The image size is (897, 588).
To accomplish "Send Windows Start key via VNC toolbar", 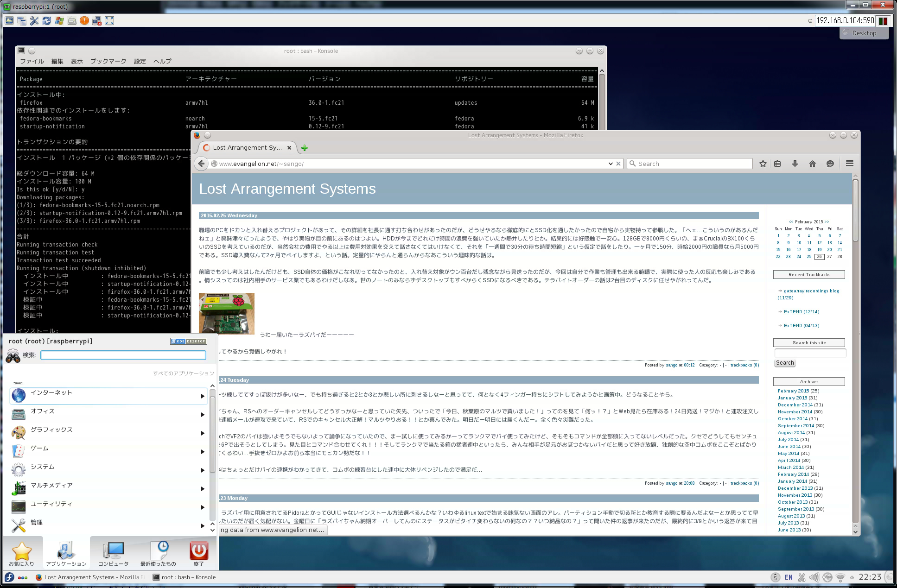I will pos(59,21).
